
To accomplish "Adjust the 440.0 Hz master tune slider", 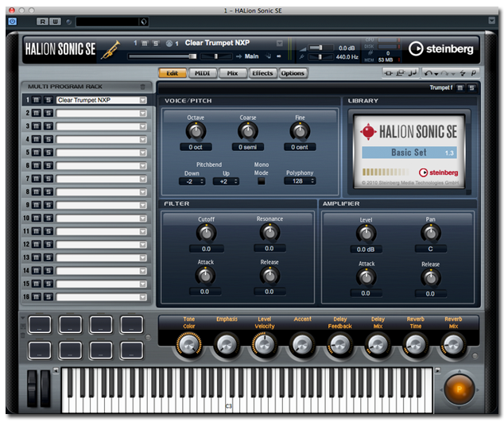I will click(320, 57).
